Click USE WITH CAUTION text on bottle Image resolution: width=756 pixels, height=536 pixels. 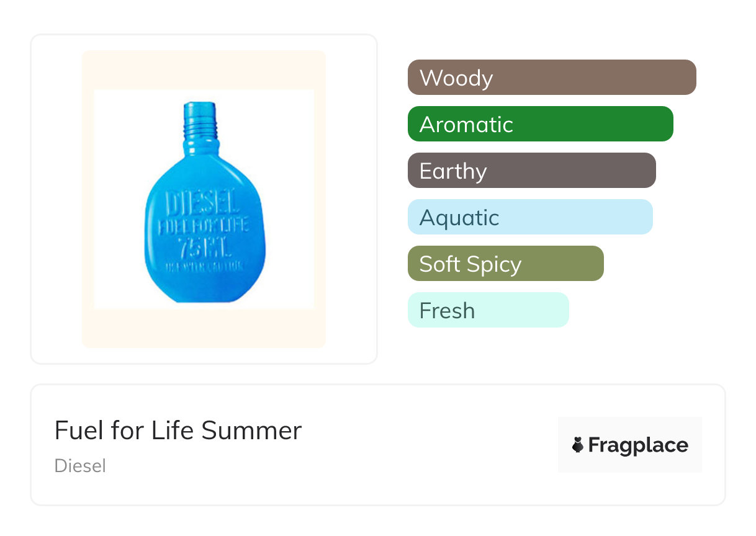point(203,267)
